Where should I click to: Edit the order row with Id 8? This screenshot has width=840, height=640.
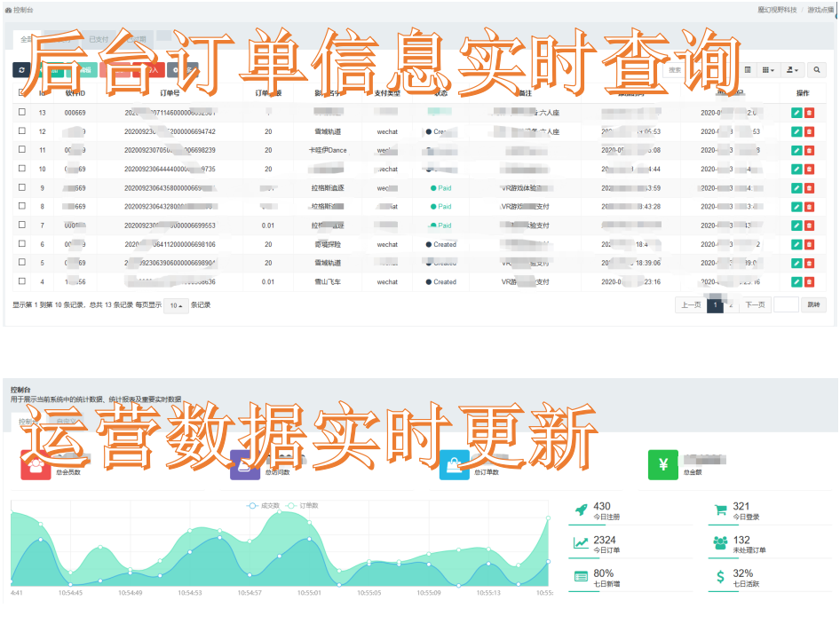[796, 207]
